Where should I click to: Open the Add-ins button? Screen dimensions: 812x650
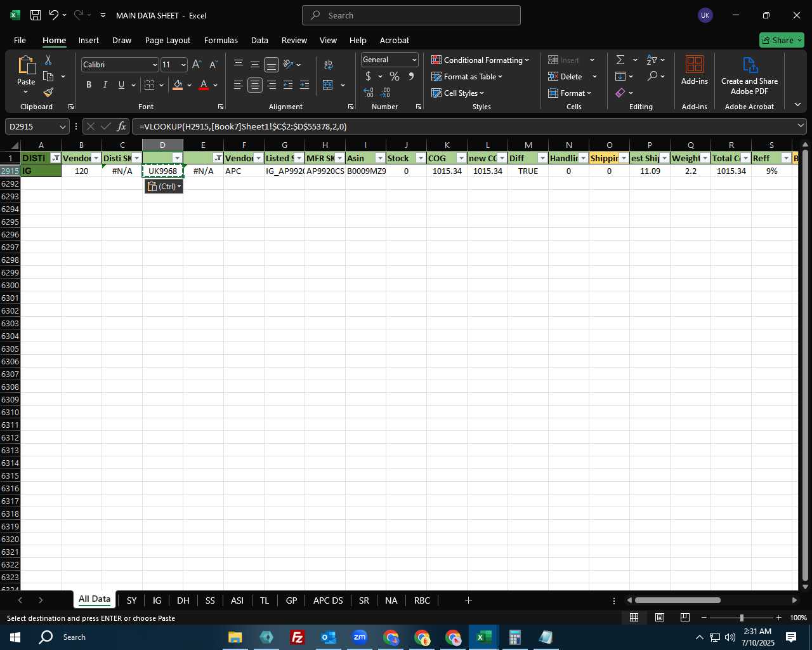(x=695, y=71)
